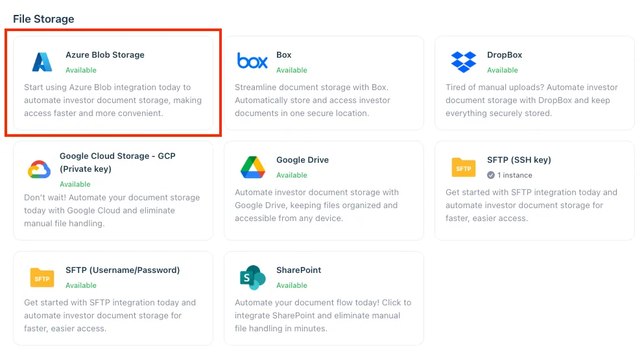The width and height of the screenshot is (644, 354).
Task: Click Available status under Google Cloud Storage
Action: 75,184
